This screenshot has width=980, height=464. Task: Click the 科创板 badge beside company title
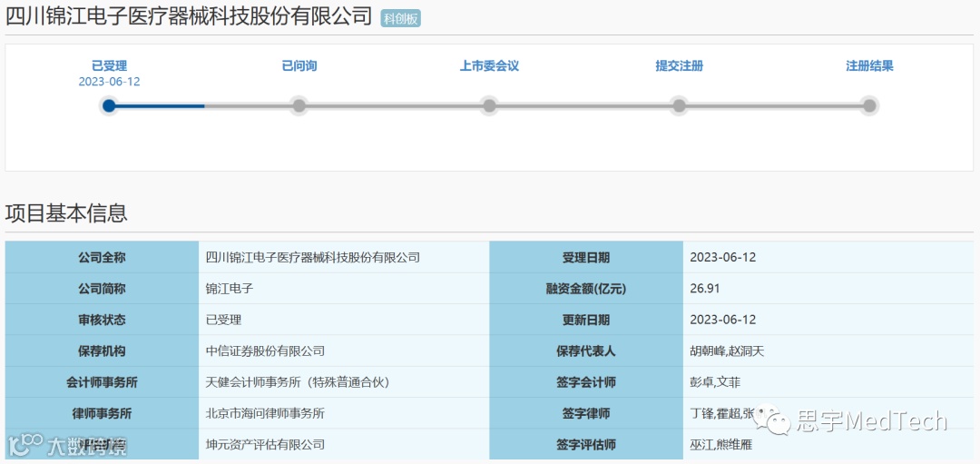coord(401,19)
